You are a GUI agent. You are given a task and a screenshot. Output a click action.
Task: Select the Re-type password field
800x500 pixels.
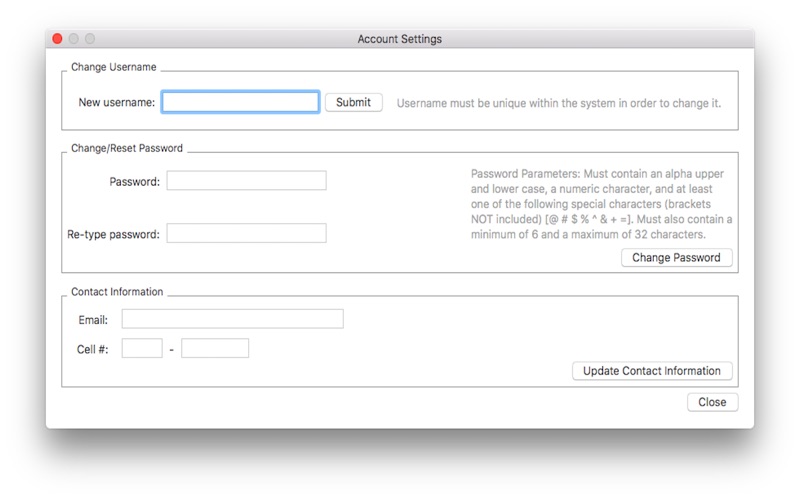pos(246,233)
